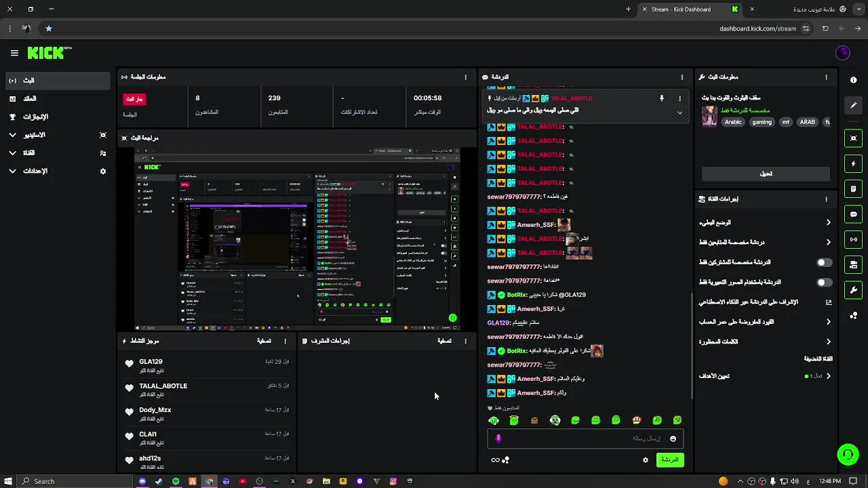Open channel actions panel three-dot menu

point(826,199)
